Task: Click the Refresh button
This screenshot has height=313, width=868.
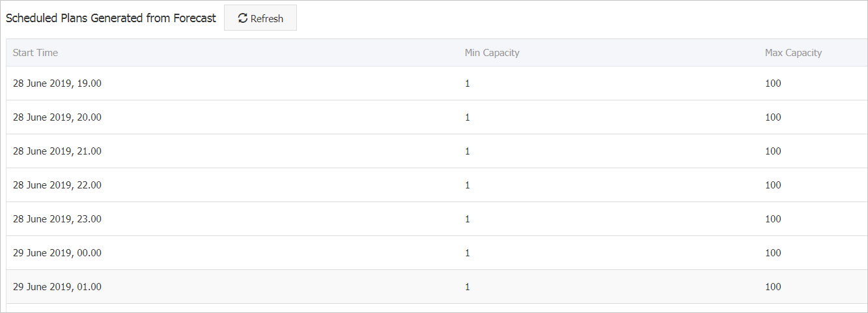Action: [x=260, y=18]
